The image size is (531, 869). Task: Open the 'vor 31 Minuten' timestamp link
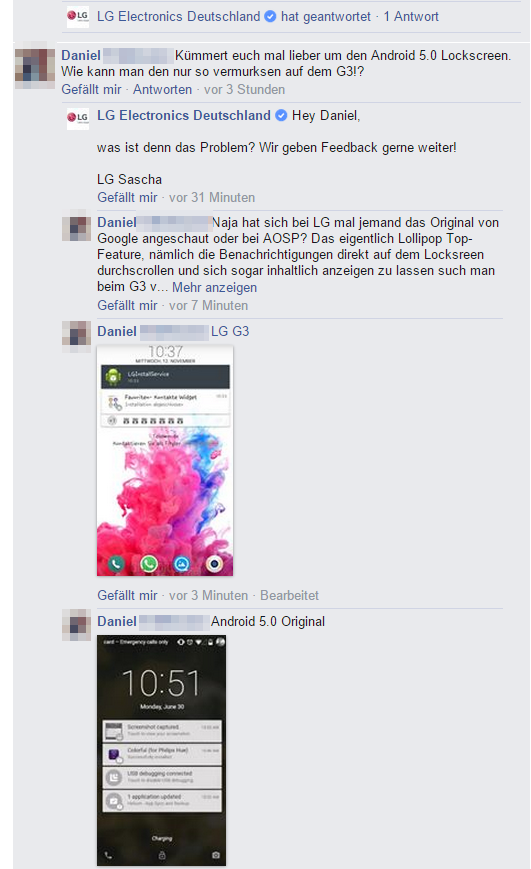(x=212, y=198)
